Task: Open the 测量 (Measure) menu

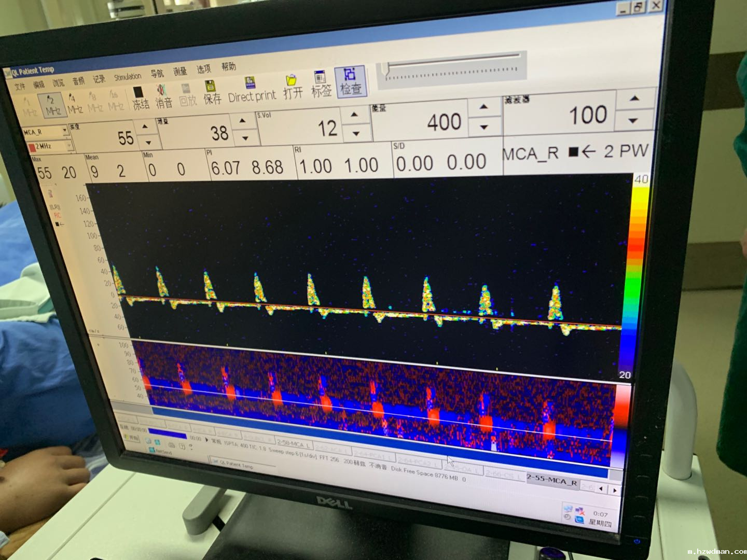Action: click(x=180, y=72)
